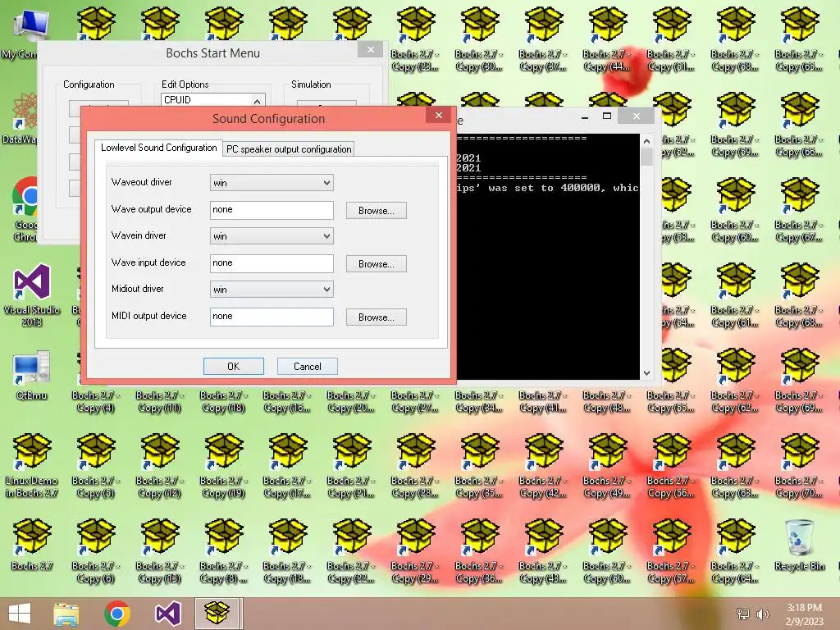Open the volume control in system tray
This screenshot has width=840, height=630.
(x=762, y=614)
